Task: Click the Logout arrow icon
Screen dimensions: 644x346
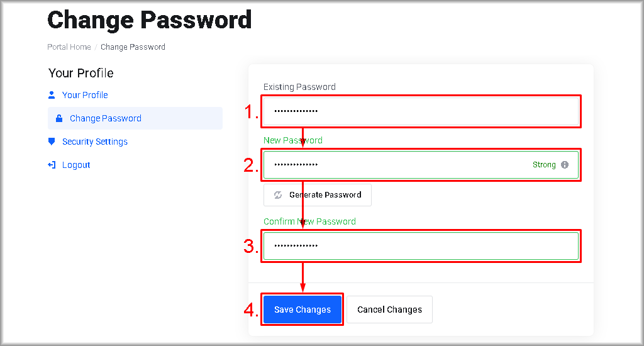Action: tap(52, 165)
